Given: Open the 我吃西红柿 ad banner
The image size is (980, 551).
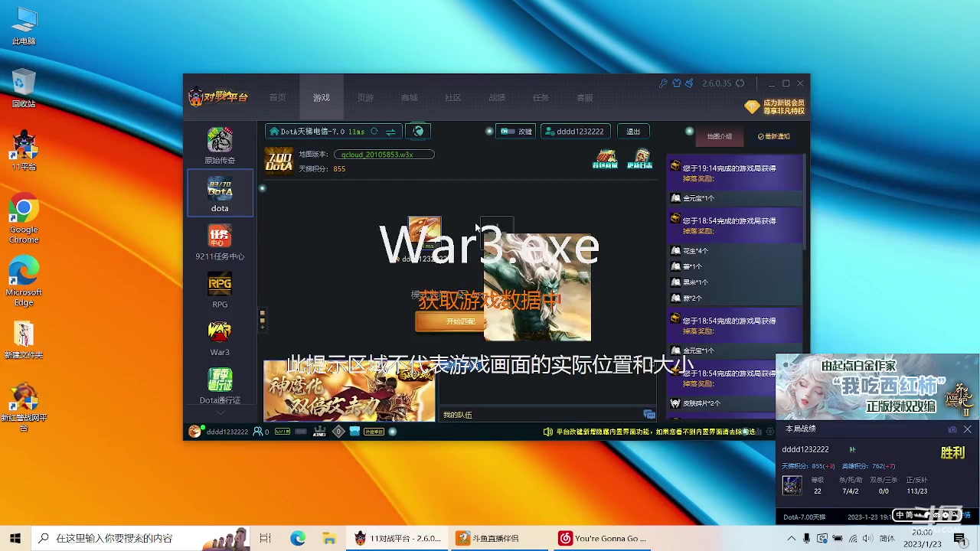Looking at the screenshot, I should pyautogui.click(x=877, y=386).
